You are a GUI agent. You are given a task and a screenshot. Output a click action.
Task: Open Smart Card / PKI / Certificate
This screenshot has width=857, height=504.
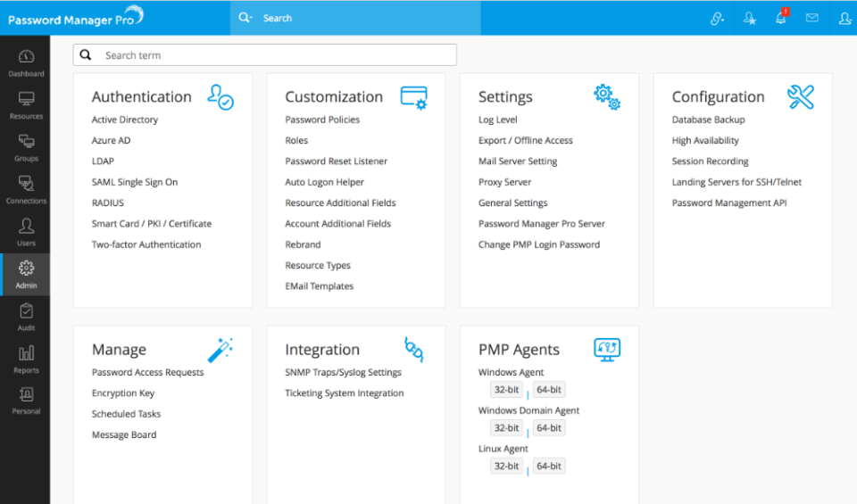[152, 223]
